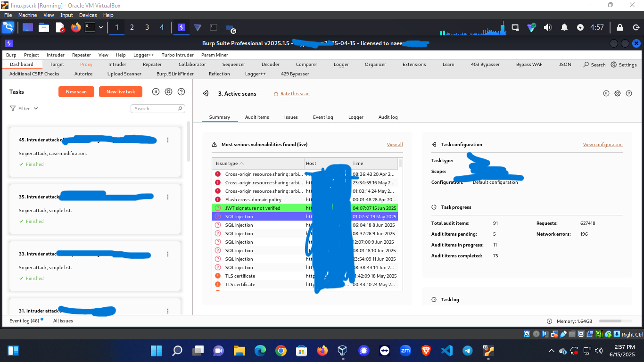The width and height of the screenshot is (644, 362).
Task: Open options menu for task 33 Intruder attack
Action: 168,254
